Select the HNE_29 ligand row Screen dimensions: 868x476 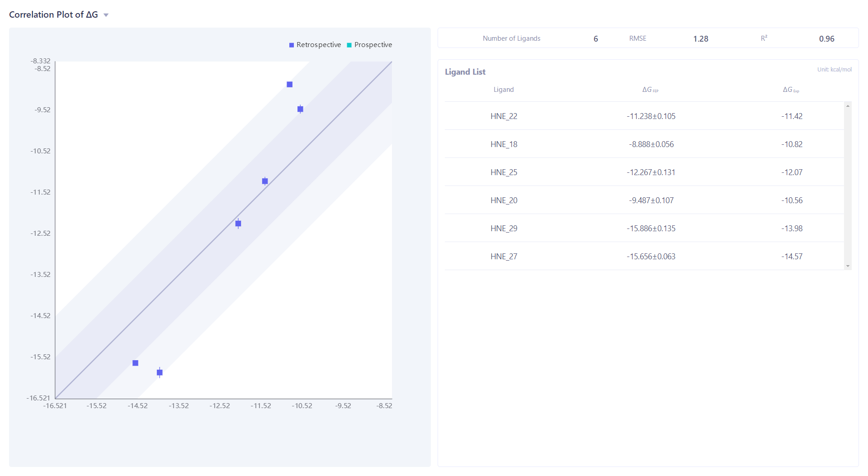[x=504, y=228]
